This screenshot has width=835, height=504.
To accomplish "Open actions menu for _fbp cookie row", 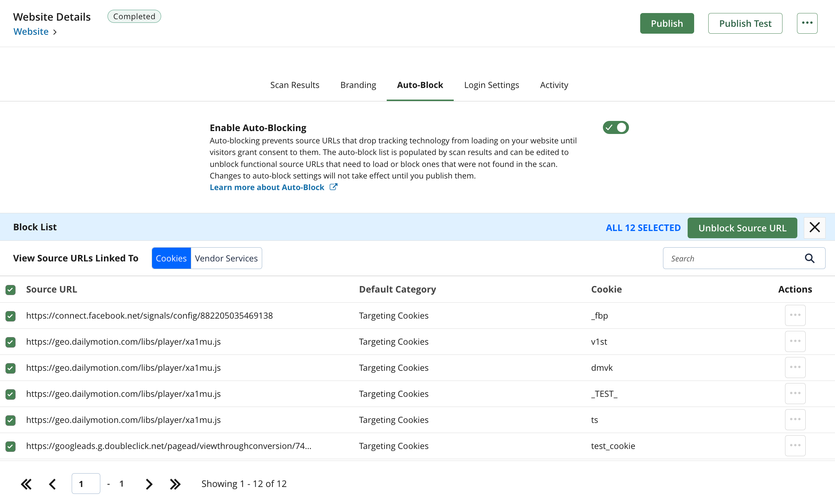I will click(x=795, y=315).
